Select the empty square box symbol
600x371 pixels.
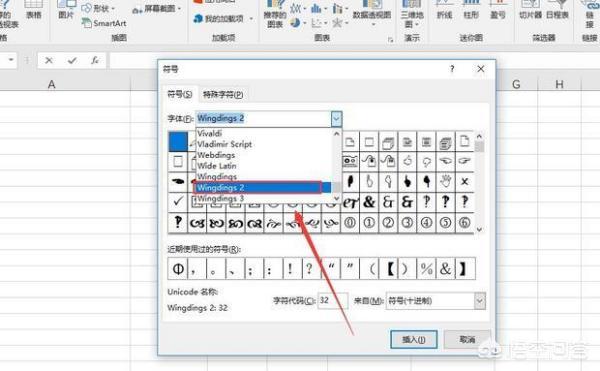click(178, 161)
